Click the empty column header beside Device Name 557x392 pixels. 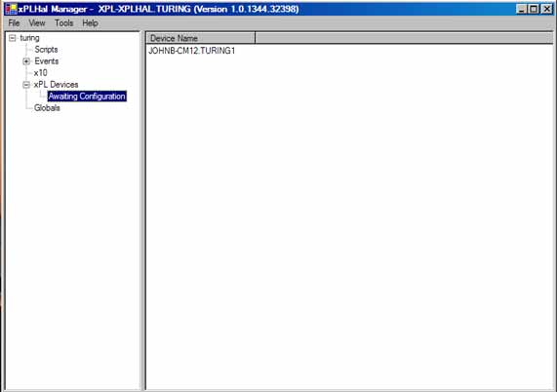tap(404, 38)
